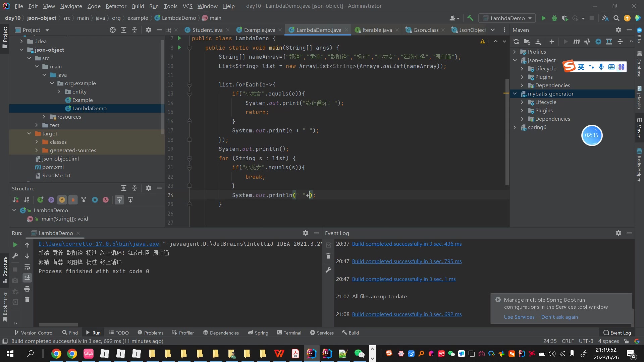The image size is (644, 362).
Task: Toggle show inherited in Structure
Action: coord(40,200)
